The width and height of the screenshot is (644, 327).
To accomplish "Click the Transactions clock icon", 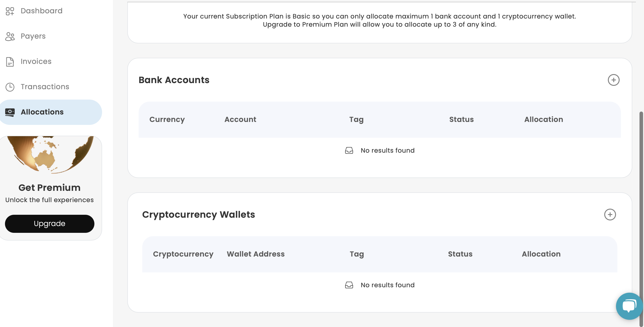I will [10, 87].
